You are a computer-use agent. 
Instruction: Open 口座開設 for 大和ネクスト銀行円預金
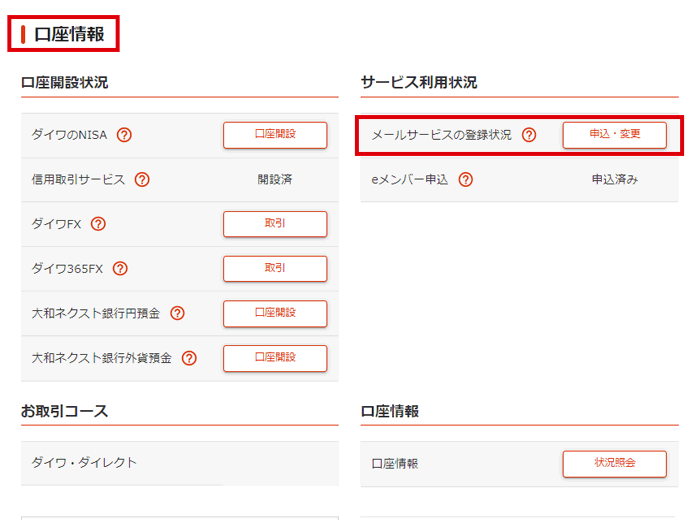click(275, 313)
